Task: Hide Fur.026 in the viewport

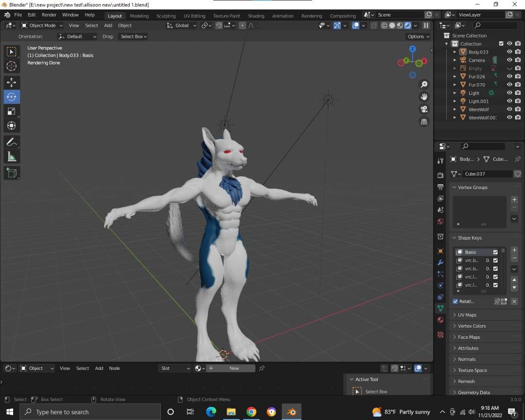Action: 509,76
